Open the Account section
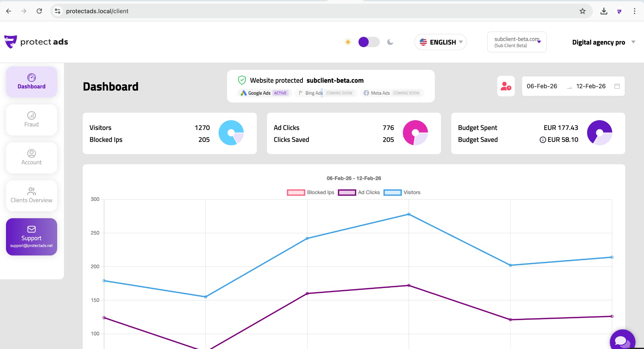Screen dimensions: 644x349 pos(31,158)
